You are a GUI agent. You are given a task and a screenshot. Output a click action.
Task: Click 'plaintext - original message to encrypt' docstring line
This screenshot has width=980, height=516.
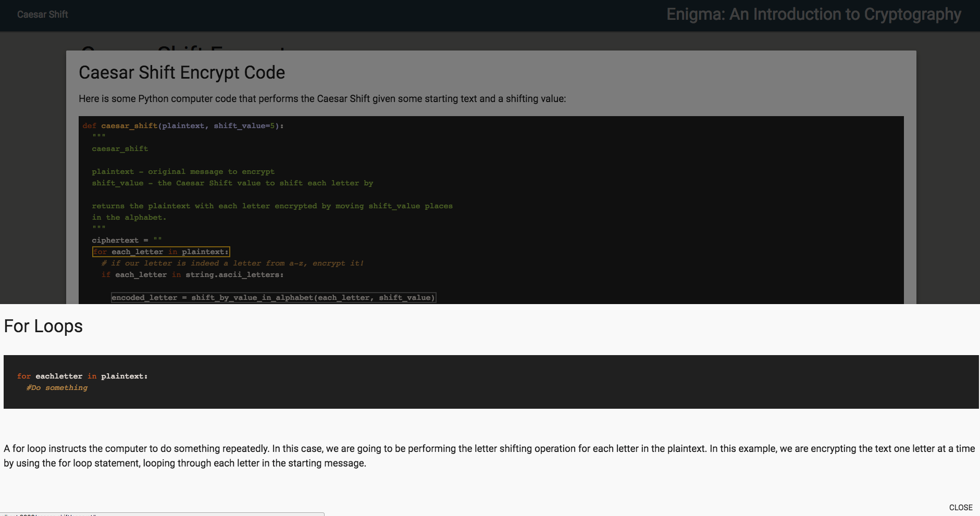coord(183,172)
